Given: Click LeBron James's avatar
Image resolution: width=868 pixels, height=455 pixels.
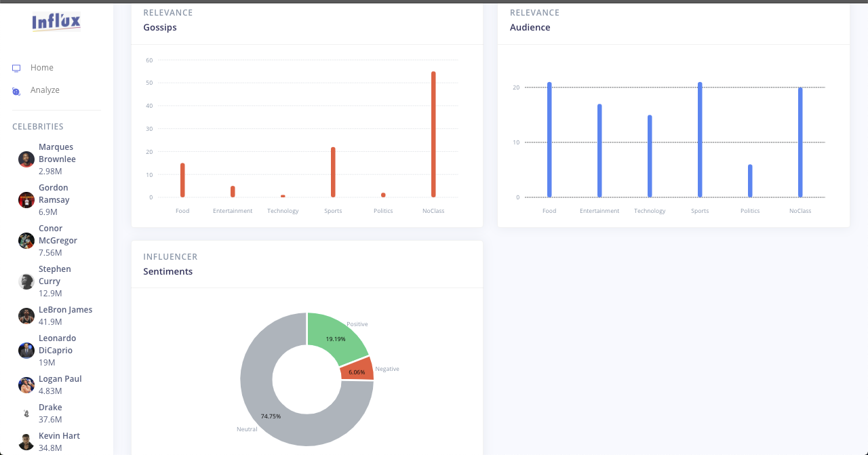Looking at the screenshot, I should [26, 316].
